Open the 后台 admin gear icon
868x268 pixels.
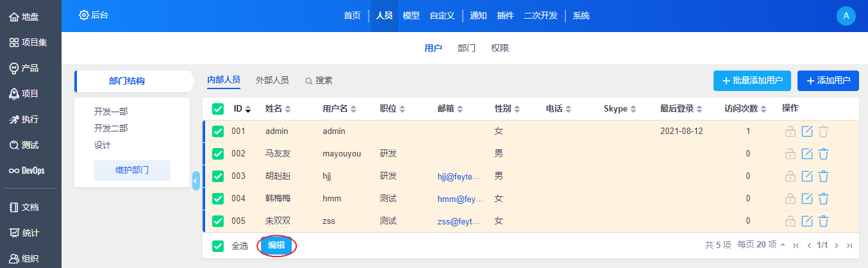[x=84, y=15]
